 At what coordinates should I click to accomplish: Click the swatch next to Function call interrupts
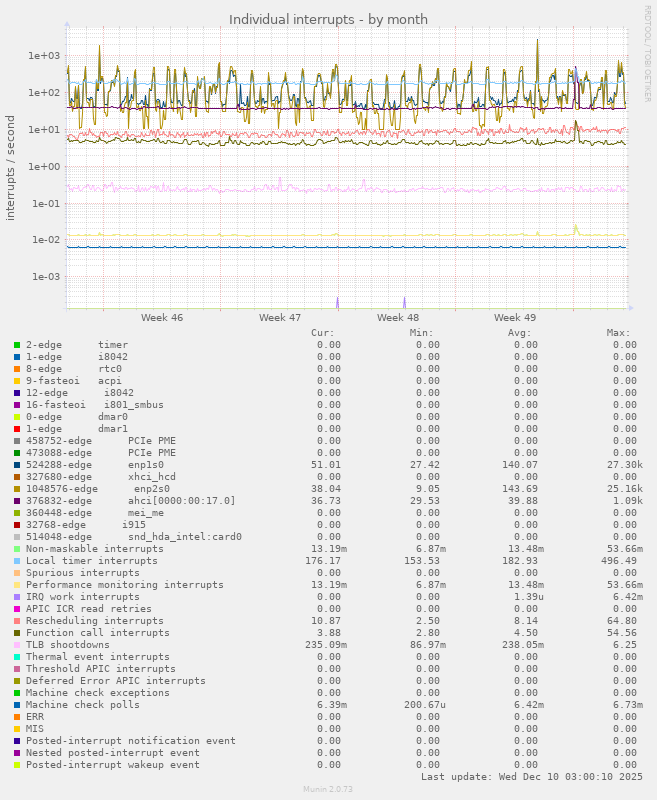(x=17, y=633)
